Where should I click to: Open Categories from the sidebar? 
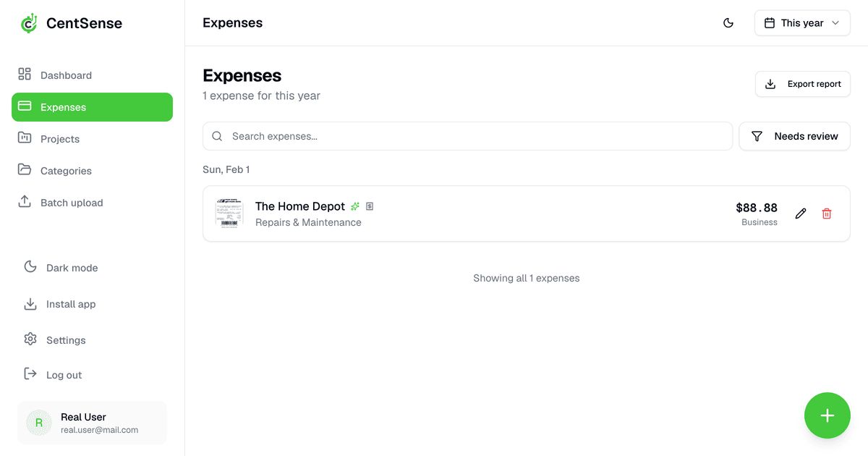66,171
